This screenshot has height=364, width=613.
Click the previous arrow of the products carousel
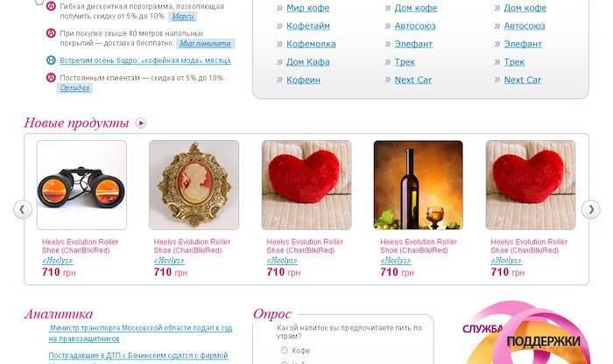pyautogui.click(x=22, y=210)
